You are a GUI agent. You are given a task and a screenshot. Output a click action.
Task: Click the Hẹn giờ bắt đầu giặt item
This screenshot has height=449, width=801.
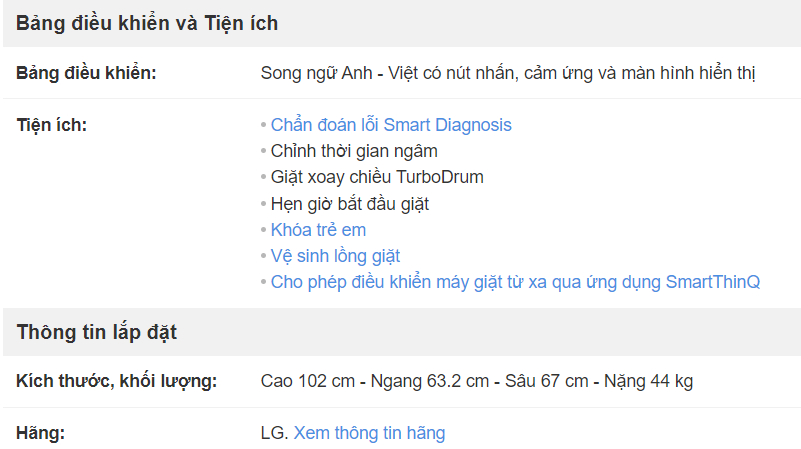point(350,204)
